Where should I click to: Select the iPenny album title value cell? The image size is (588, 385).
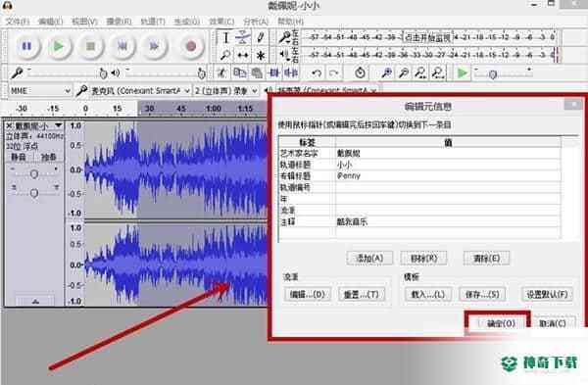click(x=448, y=175)
